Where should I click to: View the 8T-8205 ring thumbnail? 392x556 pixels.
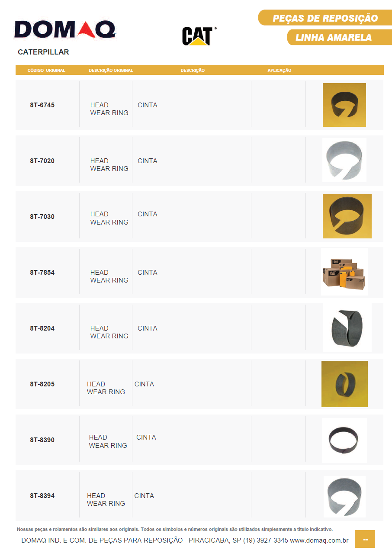tap(344, 384)
